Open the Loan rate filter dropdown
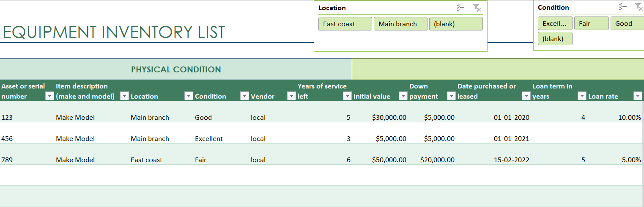The height and width of the screenshot is (207, 644). [x=638, y=97]
